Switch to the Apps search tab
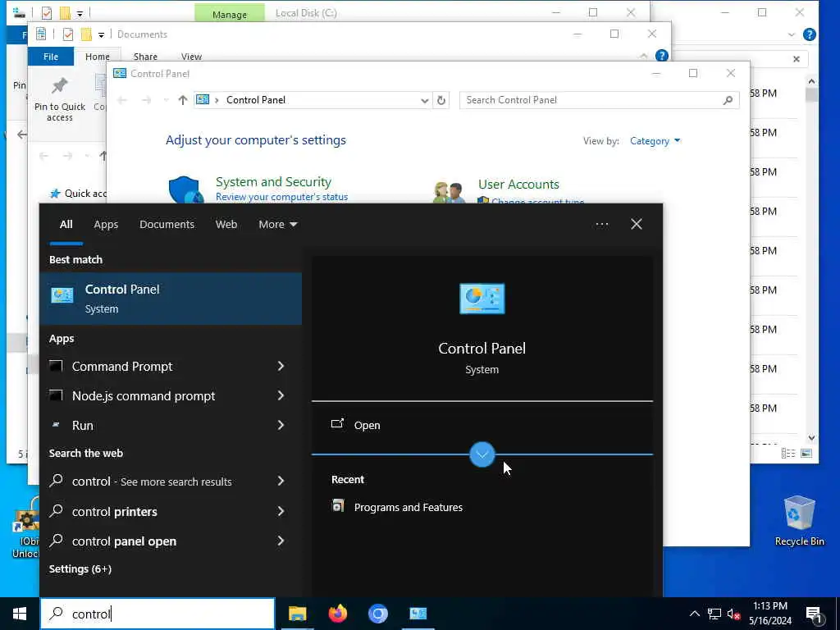Viewport: 840px width, 630px height. [106, 225]
